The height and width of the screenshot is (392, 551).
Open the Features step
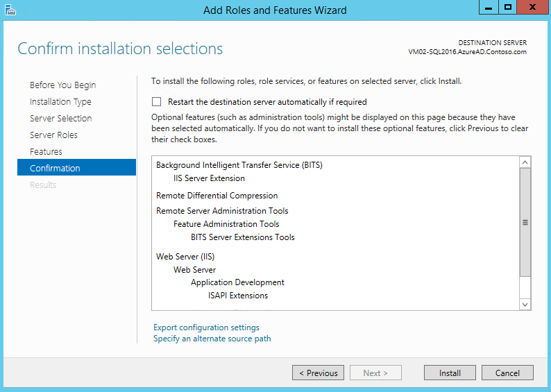coord(46,152)
